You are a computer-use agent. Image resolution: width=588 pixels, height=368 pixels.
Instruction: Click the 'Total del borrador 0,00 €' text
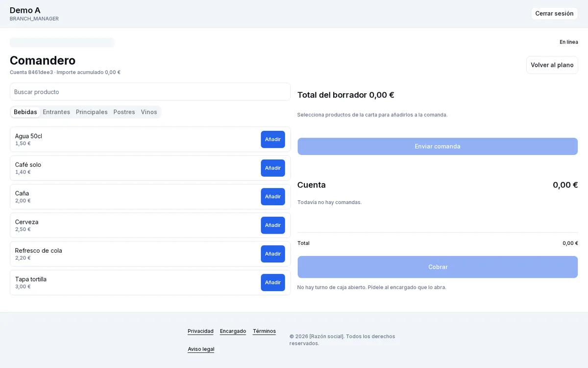[346, 95]
